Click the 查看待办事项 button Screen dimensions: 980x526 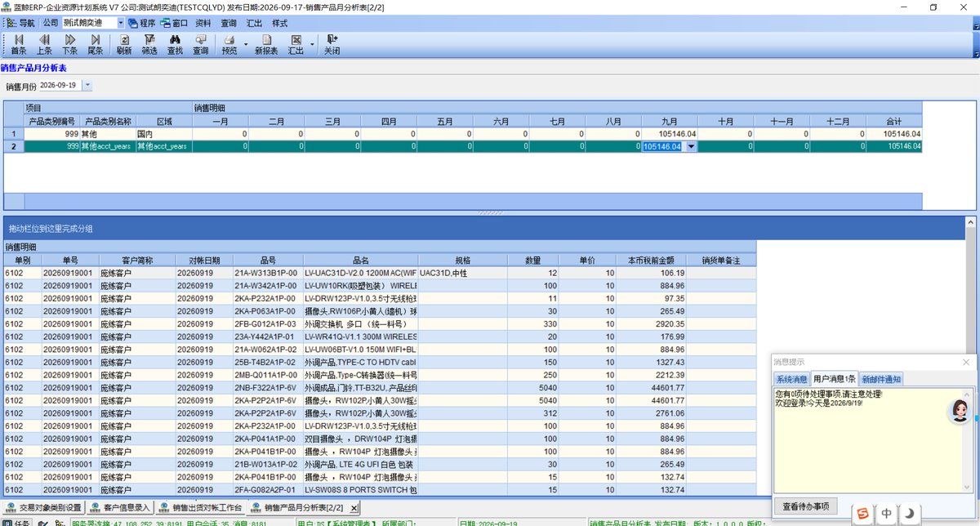click(x=804, y=506)
